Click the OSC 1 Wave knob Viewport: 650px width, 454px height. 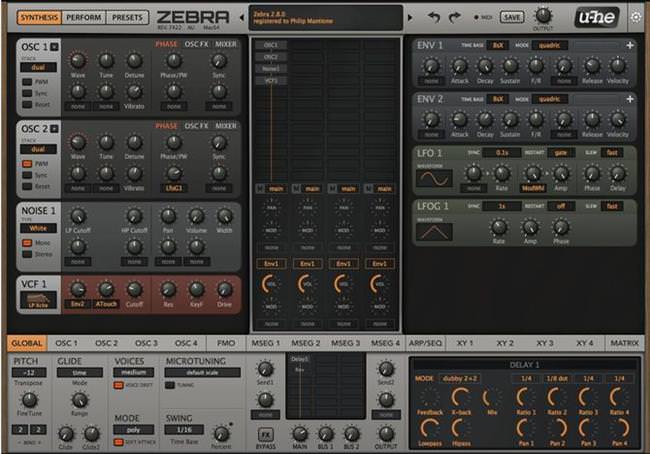click(78, 61)
